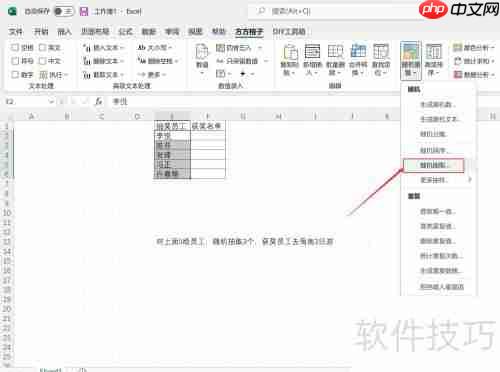The width and height of the screenshot is (500, 372).
Task: Expand the 执行 dropdown arrow
Action: pyautogui.click(x=66, y=75)
